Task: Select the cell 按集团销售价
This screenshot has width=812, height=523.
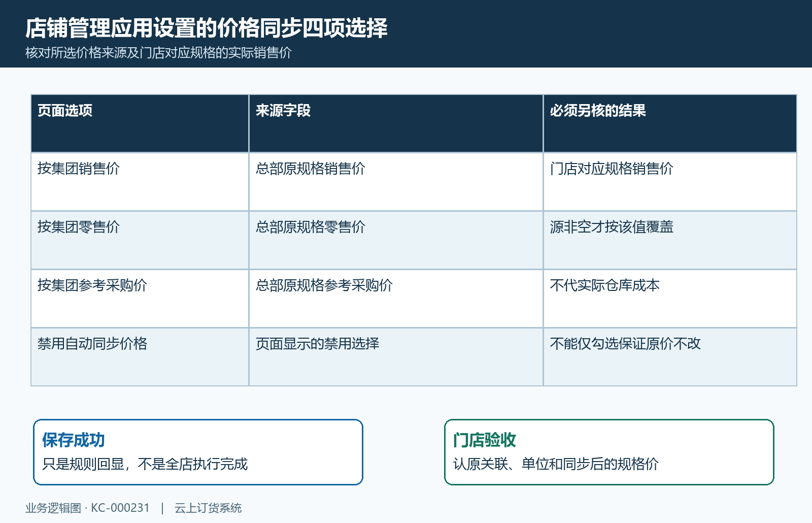Action: pos(140,182)
